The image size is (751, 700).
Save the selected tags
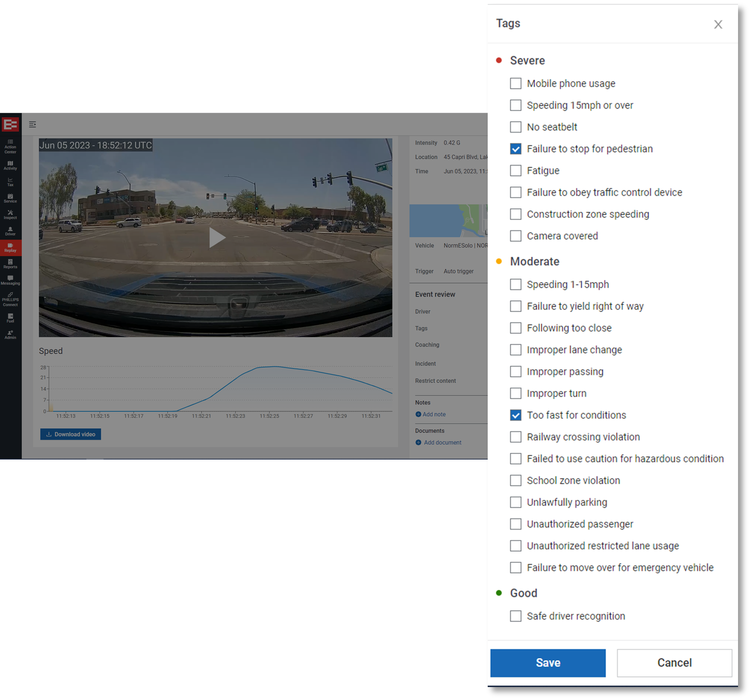point(548,662)
